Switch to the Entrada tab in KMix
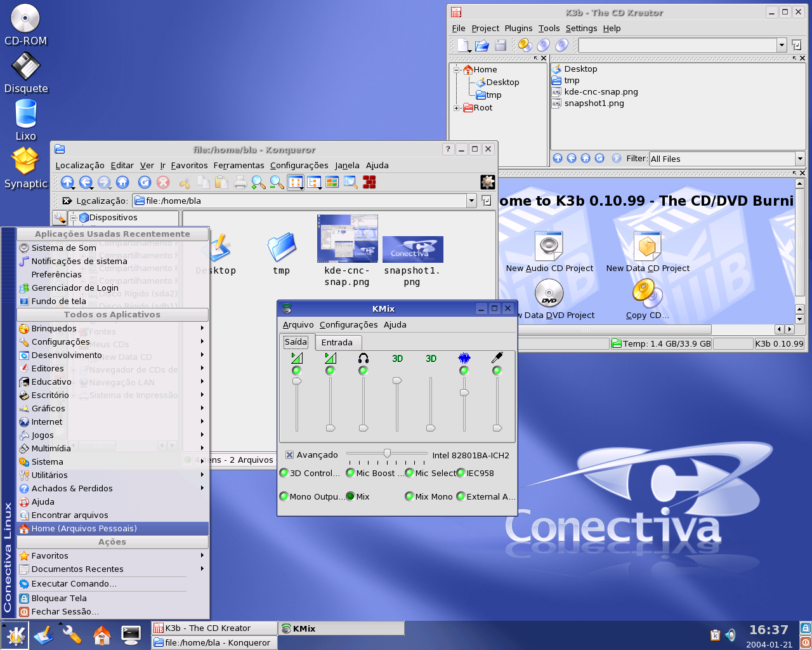The image size is (812, 650). pyautogui.click(x=337, y=342)
